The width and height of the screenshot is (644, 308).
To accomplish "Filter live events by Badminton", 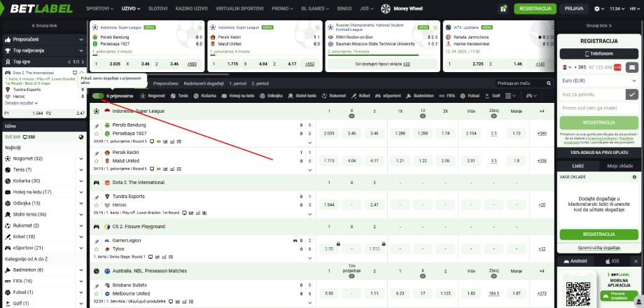I will point(420,96).
